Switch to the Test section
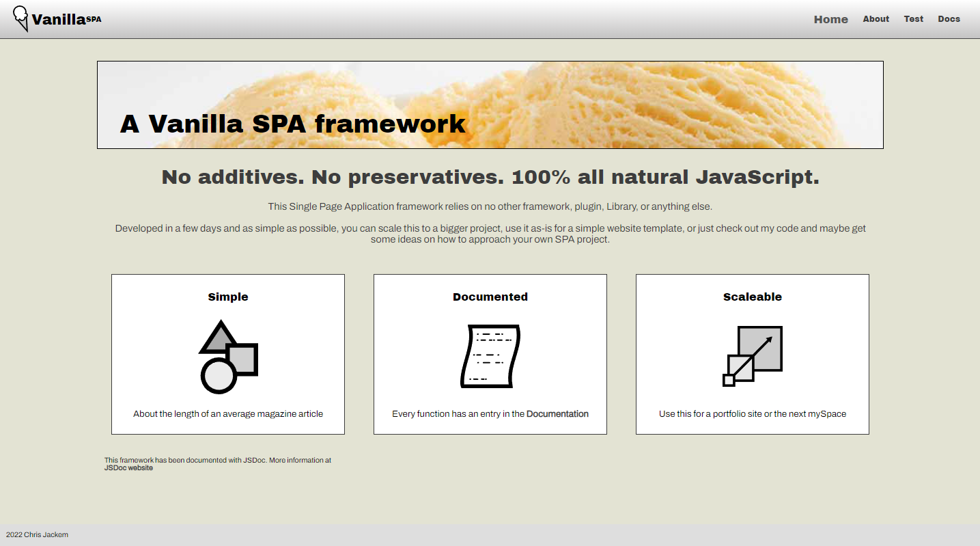 tap(913, 18)
